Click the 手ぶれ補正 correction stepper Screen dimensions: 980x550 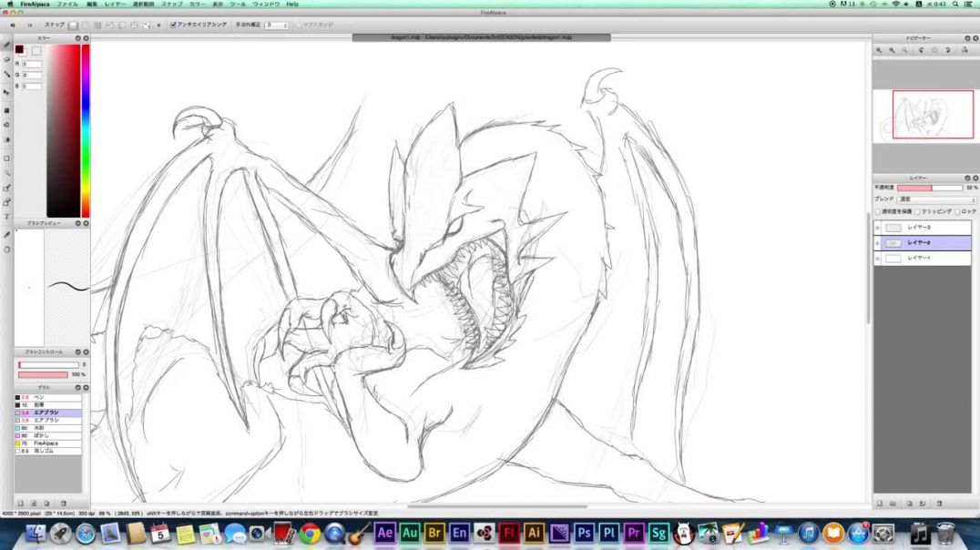285,25
